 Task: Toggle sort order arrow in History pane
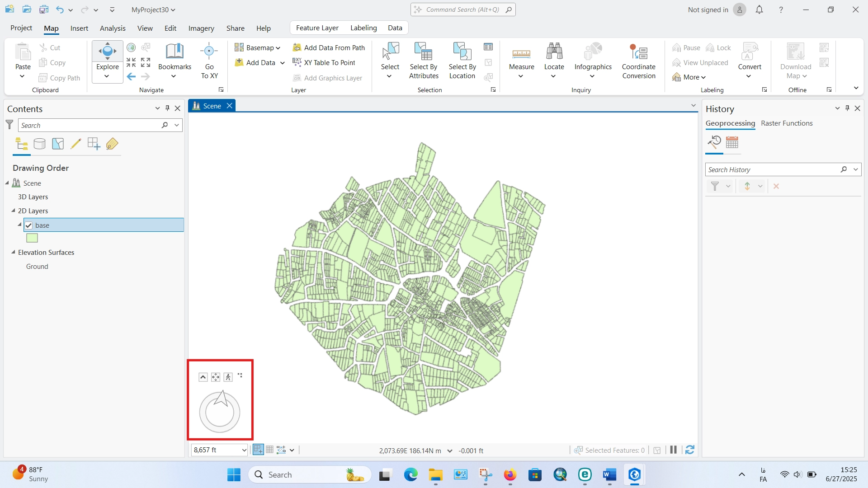click(x=747, y=186)
